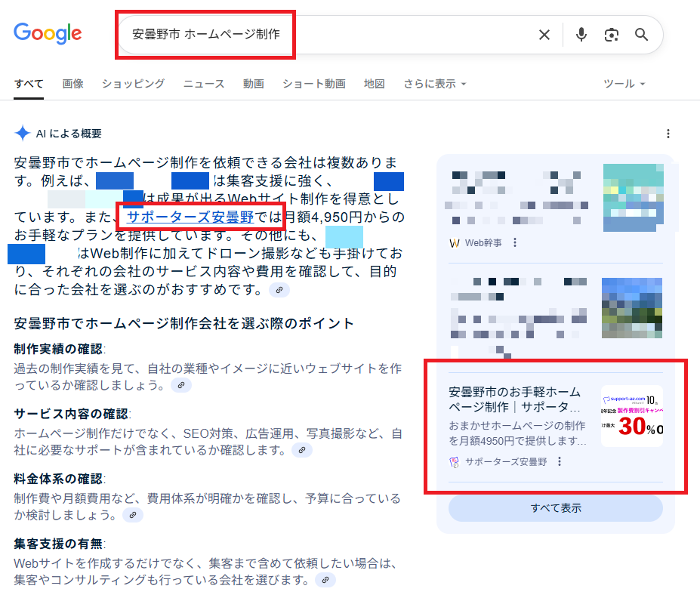Click 安曇野市でホームページ制作会社を選ぶ際のポイント heading
700x598 pixels.
click(x=184, y=323)
